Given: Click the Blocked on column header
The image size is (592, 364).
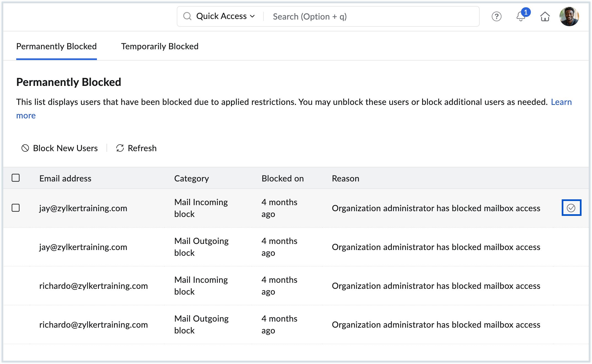Looking at the screenshot, I should pyautogui.click(x=283, y=178).
